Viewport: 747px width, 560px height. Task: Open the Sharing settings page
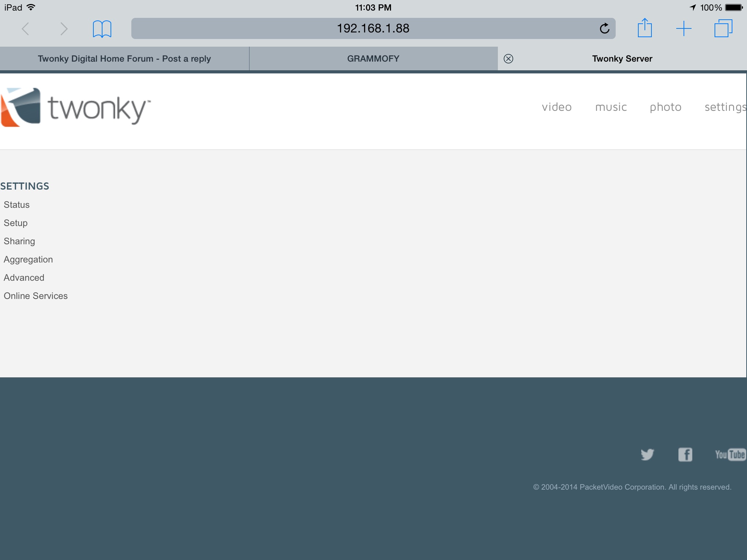coord(19,241)
